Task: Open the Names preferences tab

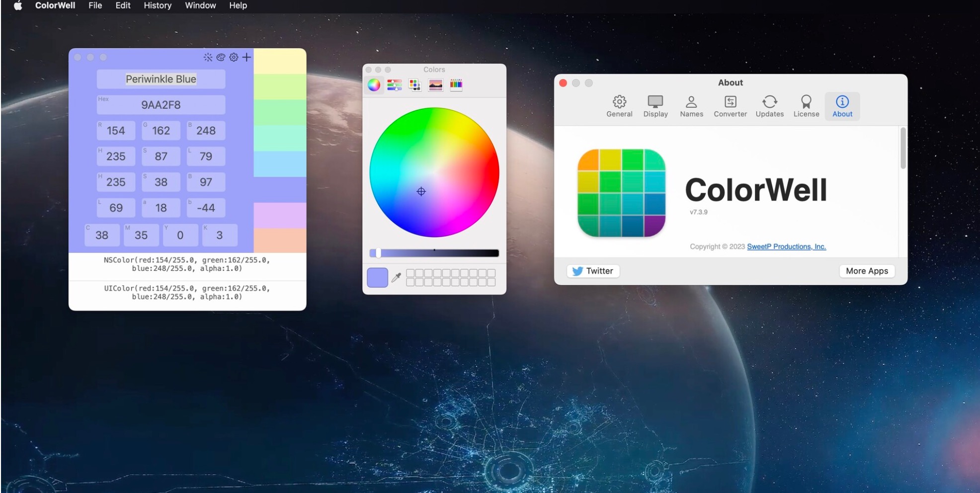Action: [x=691, y=106]
